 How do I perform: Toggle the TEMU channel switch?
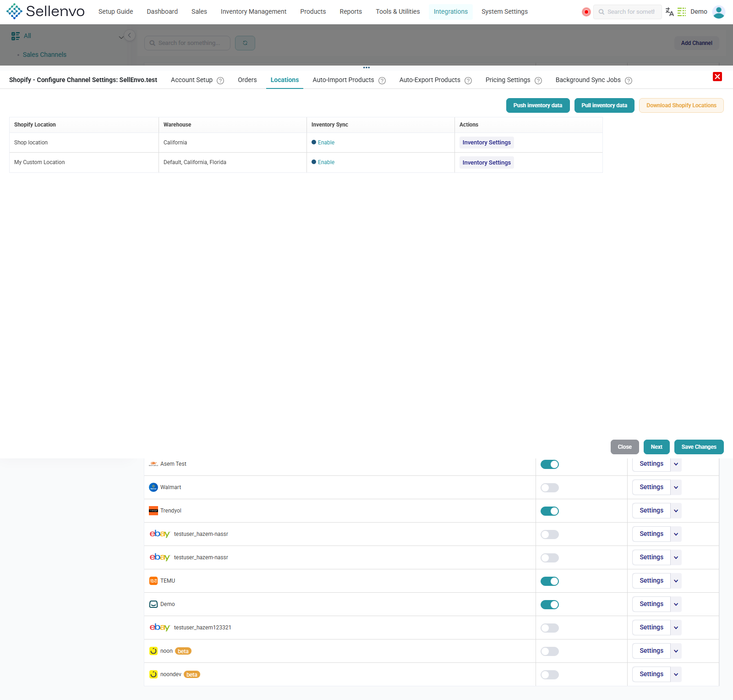click(550, 581)
